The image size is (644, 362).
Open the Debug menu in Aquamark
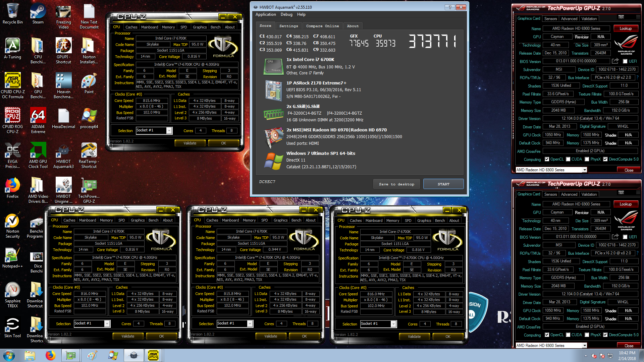coord(286,14)
